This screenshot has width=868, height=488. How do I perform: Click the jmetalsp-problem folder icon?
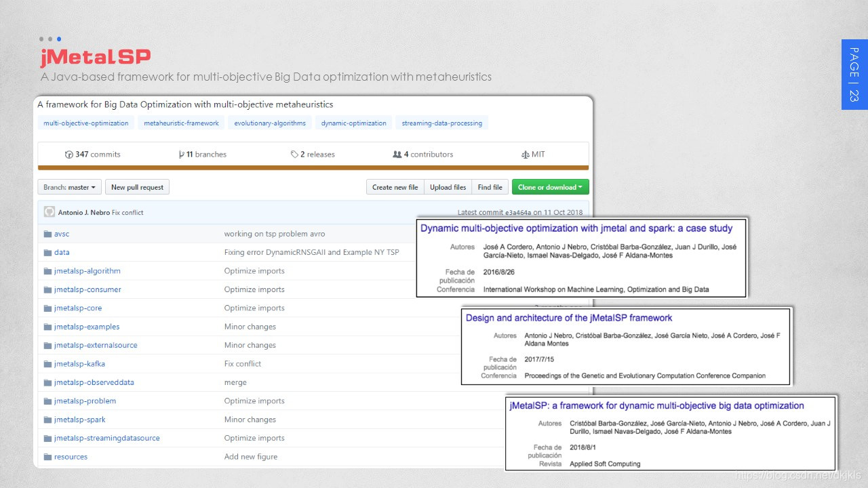click(x=47, y=401)
